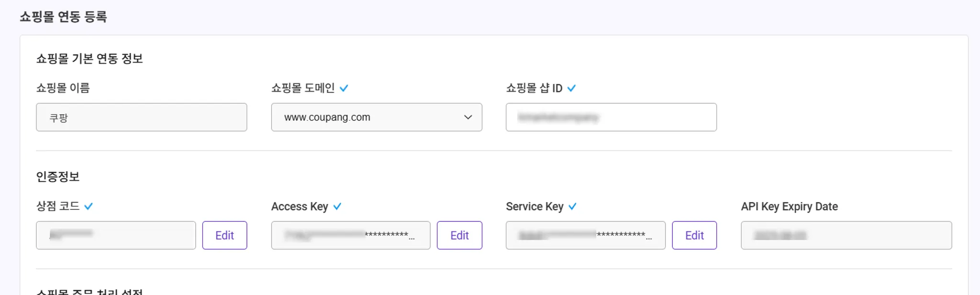This screenshot has height=295, width=980.
Task: Select the masked Service Key field
Action: tap(585, 235)
